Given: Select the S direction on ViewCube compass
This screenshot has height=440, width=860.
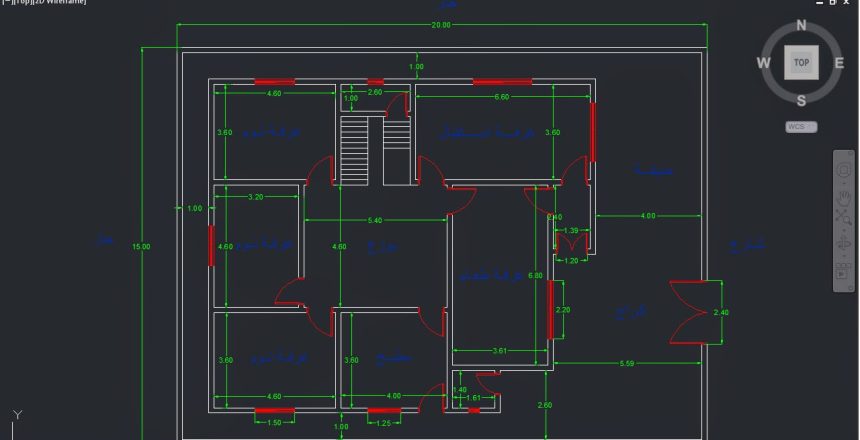Looking at the screenshot, I should (801, 101).
